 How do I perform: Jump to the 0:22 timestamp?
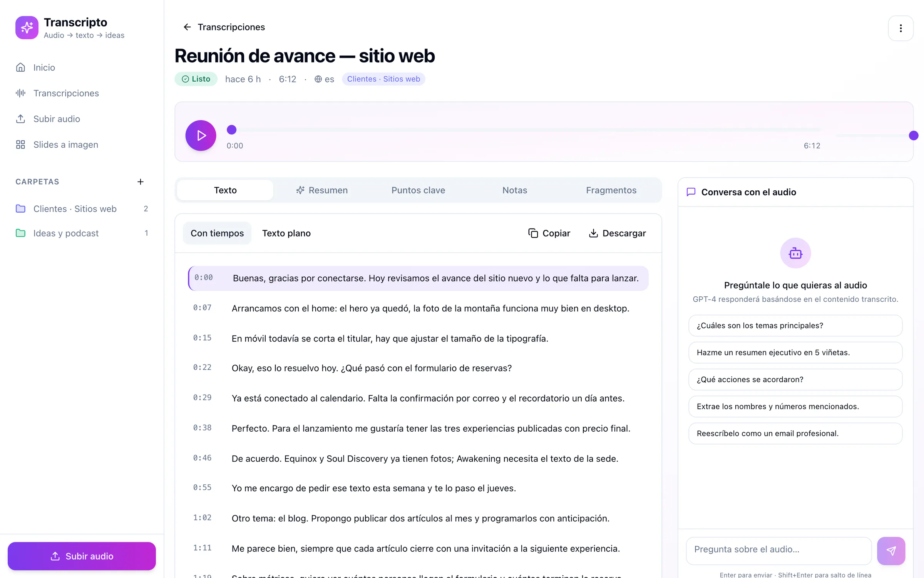click(202, 368)
